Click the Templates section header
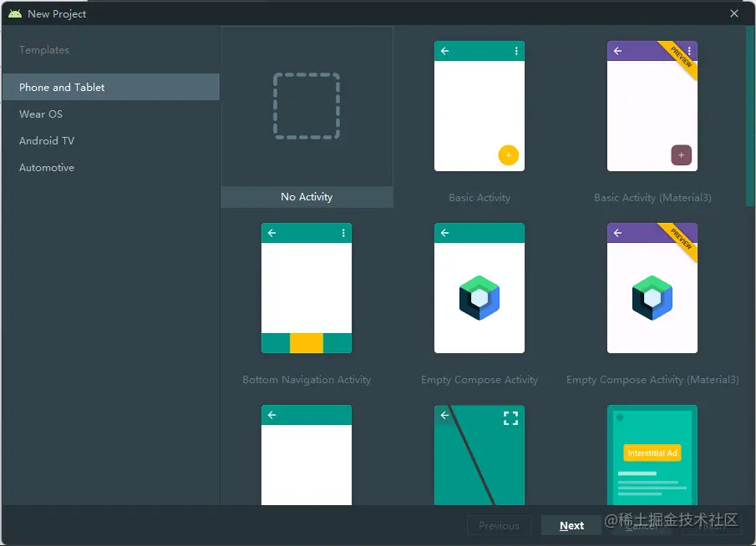 tap(43, 49)
